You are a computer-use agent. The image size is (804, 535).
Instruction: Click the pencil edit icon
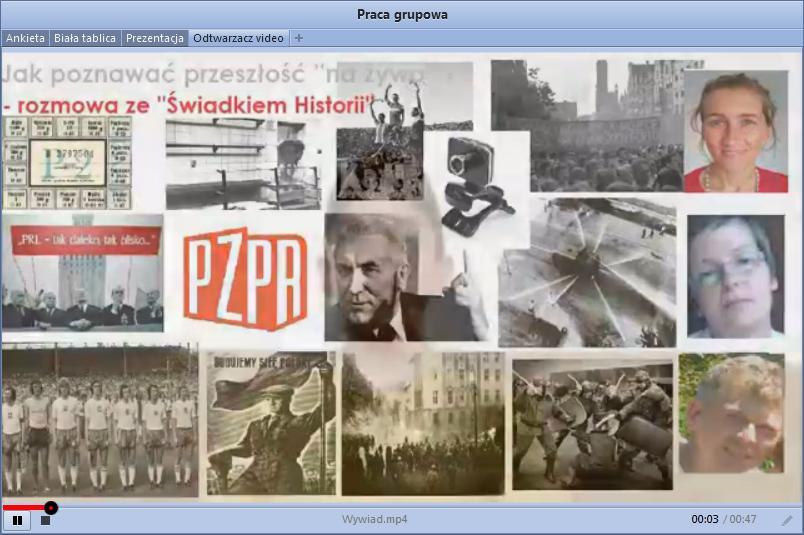point(787,521)
